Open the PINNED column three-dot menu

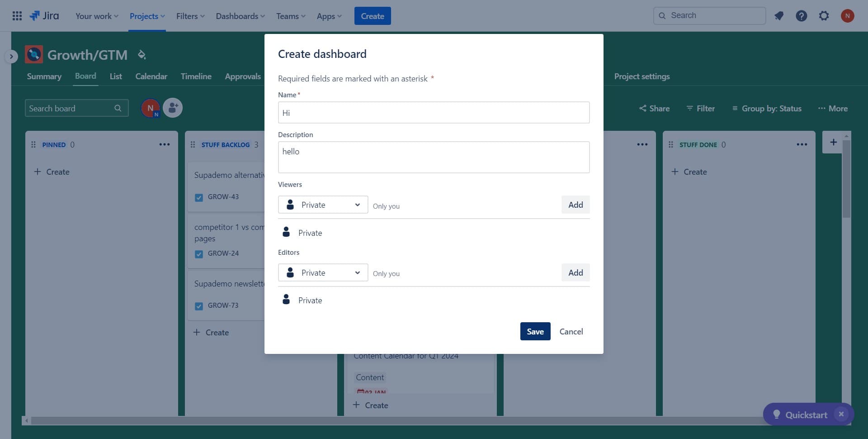[x=164, y=144]
